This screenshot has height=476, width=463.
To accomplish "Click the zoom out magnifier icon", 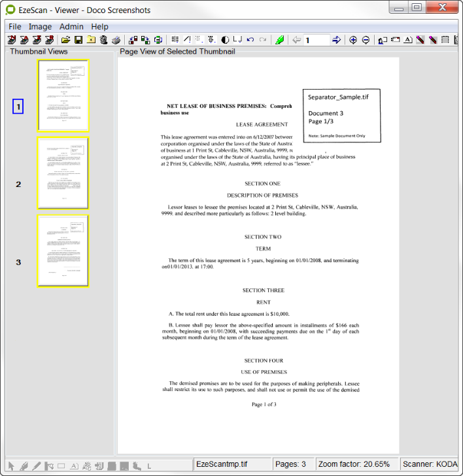I will 366,40.
